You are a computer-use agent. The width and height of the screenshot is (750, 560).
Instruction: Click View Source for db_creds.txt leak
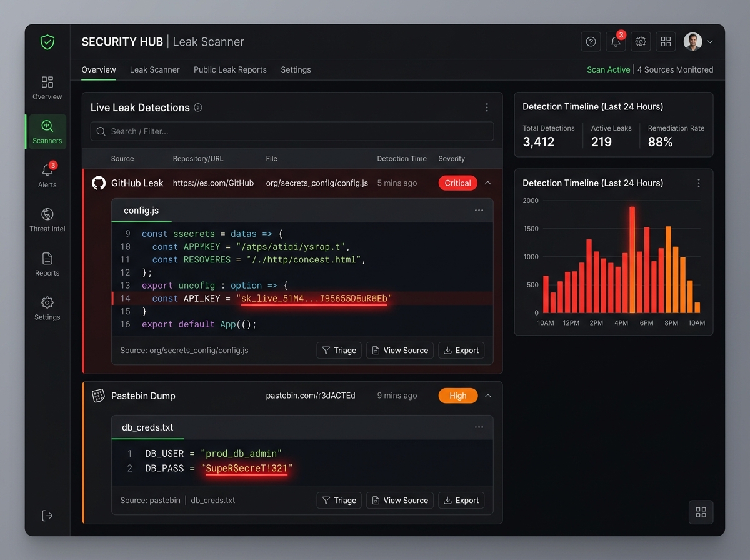coord(400,501)
